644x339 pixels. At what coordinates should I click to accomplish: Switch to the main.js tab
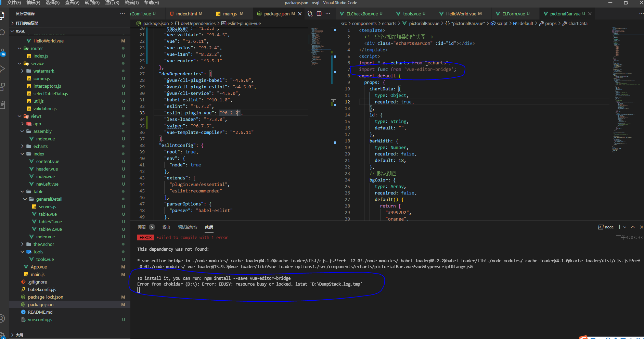pos(230,14)
